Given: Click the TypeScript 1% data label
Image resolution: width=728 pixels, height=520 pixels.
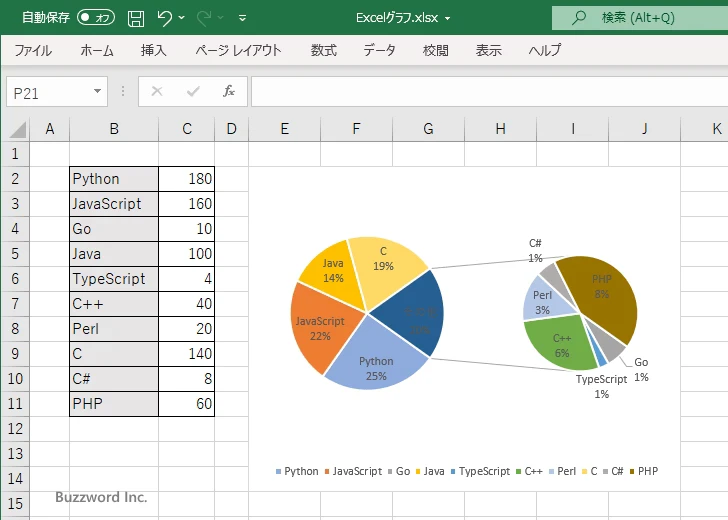Looking at the screenshot, I should 601,387.
